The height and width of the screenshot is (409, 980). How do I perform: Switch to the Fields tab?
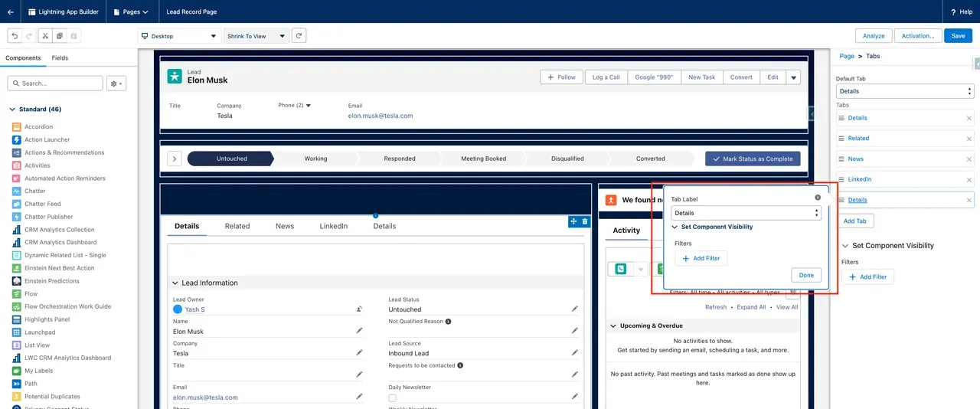tap(60, 58)
